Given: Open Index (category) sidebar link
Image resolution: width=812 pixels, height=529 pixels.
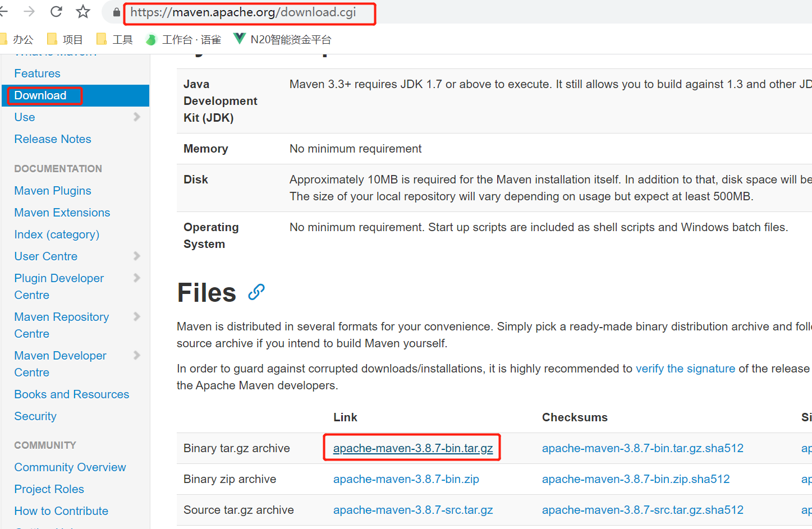Looking at the screenshot, I should coord(57,234).
